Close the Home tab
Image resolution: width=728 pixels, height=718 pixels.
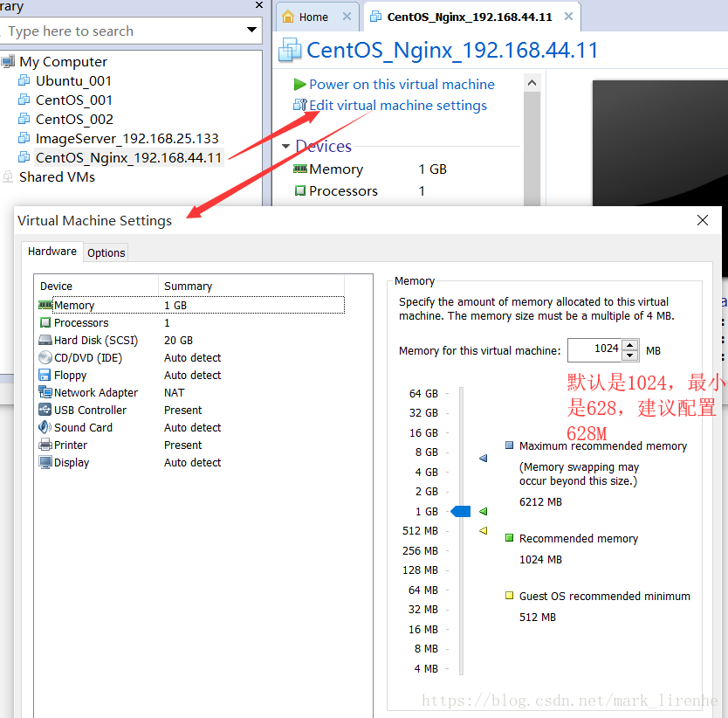pos(347,17)
